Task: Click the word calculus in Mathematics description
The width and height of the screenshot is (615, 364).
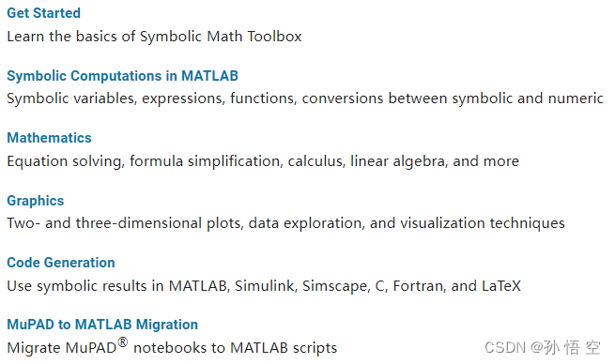Action: [x=315, y=161]
